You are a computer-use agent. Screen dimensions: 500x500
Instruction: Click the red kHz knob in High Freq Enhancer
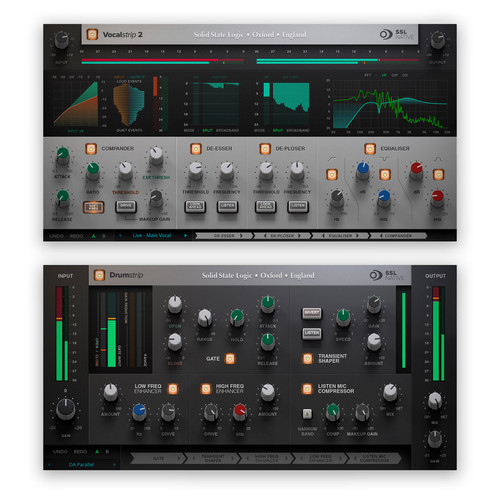240,413
